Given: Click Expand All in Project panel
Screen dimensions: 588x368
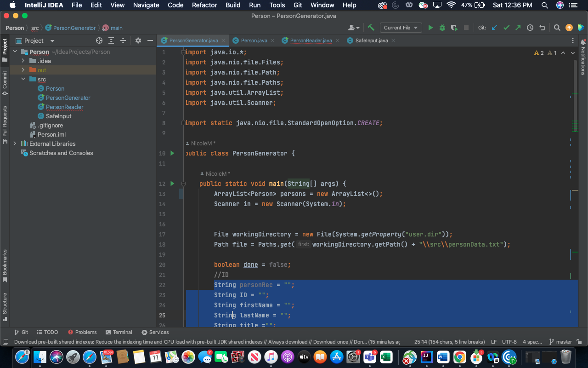Looking at the screenshot, I should (111, 40).
